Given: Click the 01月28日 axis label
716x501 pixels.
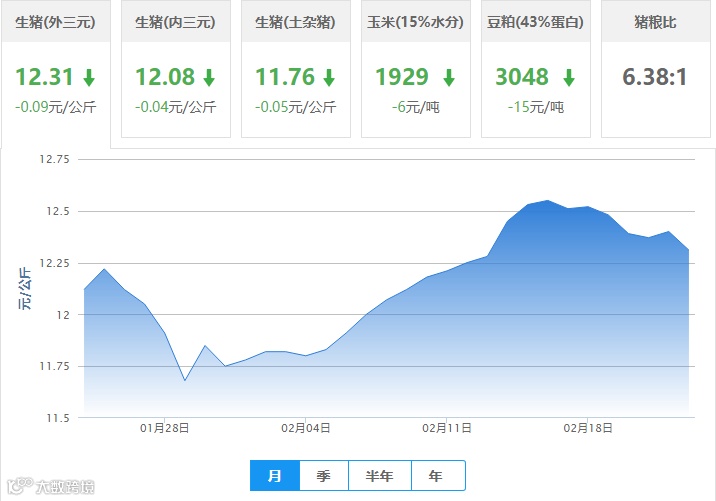Looking at the screenshot, I should coord(164,428).
